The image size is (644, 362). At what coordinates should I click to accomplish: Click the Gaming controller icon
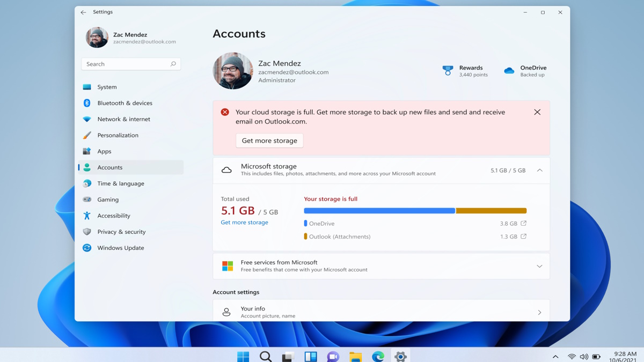pos(87,200)
